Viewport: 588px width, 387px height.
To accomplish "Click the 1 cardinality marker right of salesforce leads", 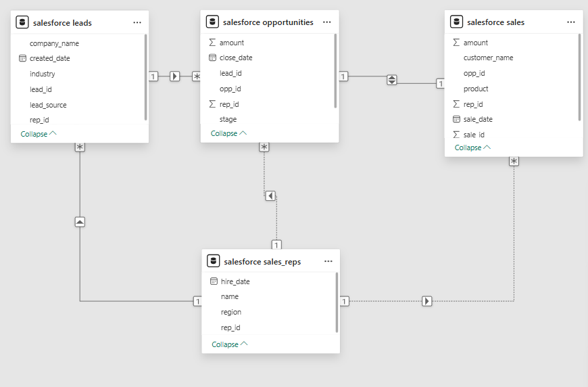I will pos(153,76).
